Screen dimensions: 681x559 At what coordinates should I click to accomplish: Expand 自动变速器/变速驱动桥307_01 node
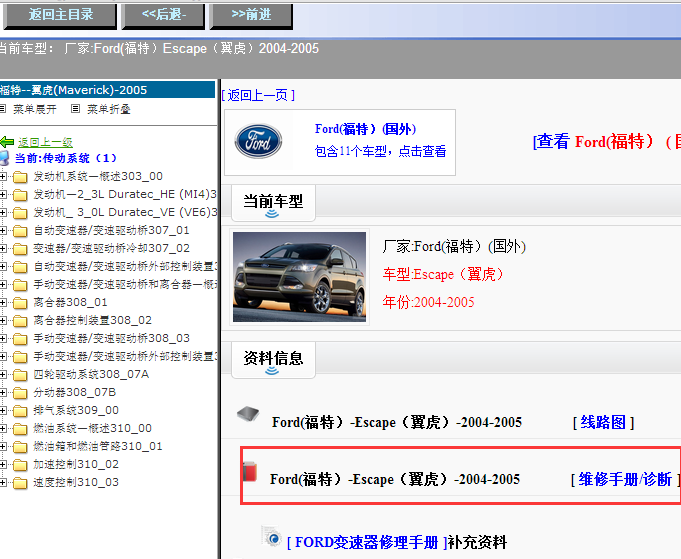point(3,230)
